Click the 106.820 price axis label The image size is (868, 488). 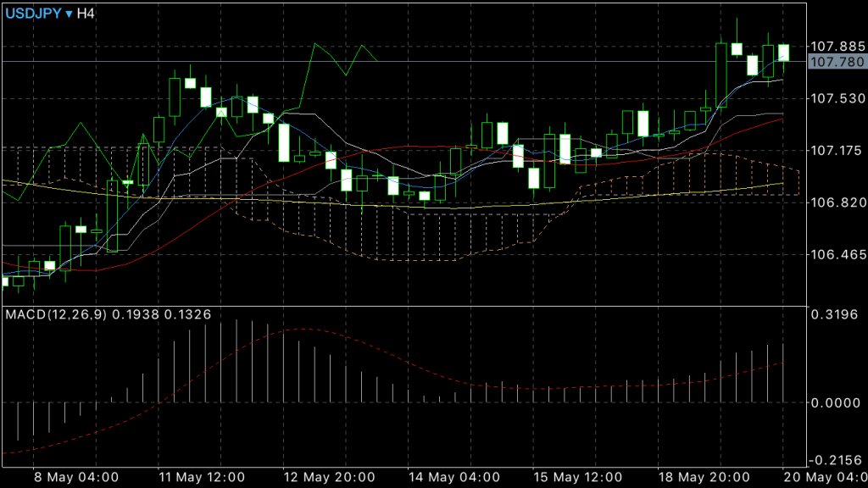click(837, 202)
